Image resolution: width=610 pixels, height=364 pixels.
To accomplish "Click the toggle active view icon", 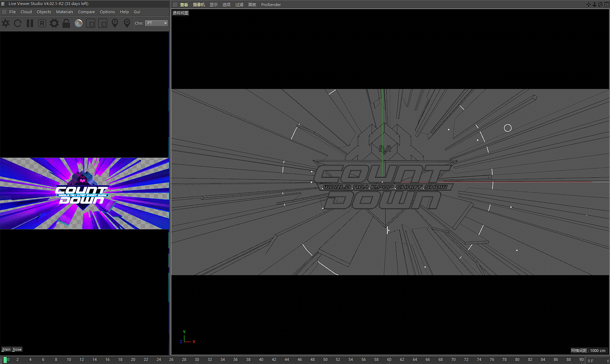I will pyautogui.click(x=606, y=5).
